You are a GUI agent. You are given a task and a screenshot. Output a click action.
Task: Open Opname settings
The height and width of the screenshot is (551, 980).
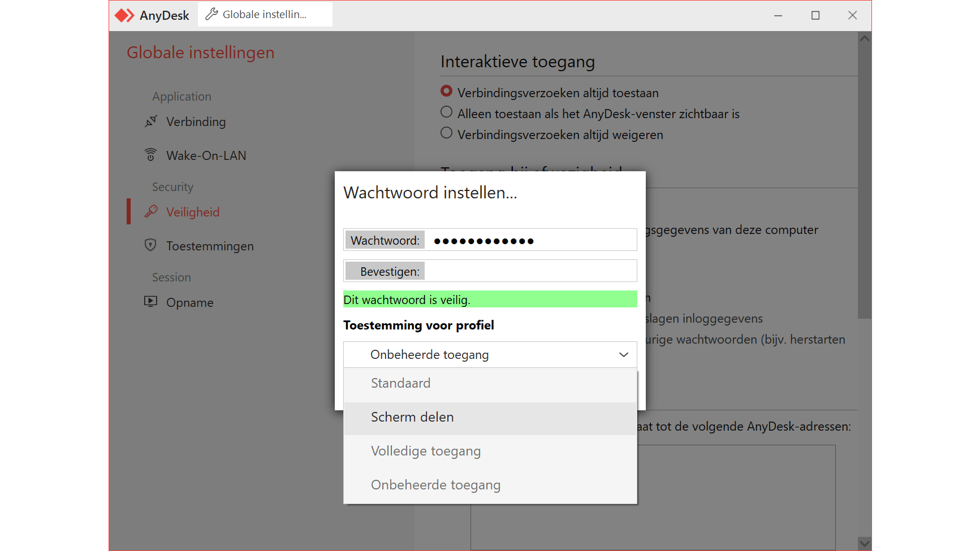click(x=189, y=302)
